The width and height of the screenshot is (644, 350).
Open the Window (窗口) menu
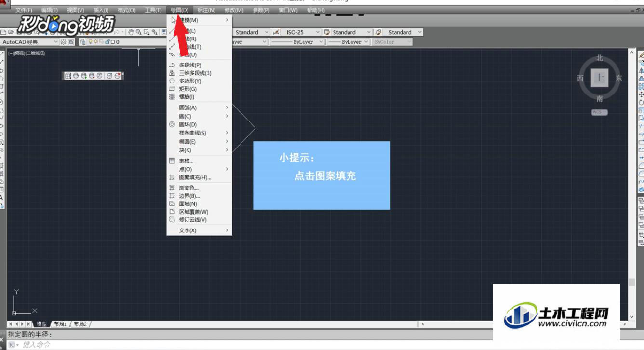click(x=288, y=10)
